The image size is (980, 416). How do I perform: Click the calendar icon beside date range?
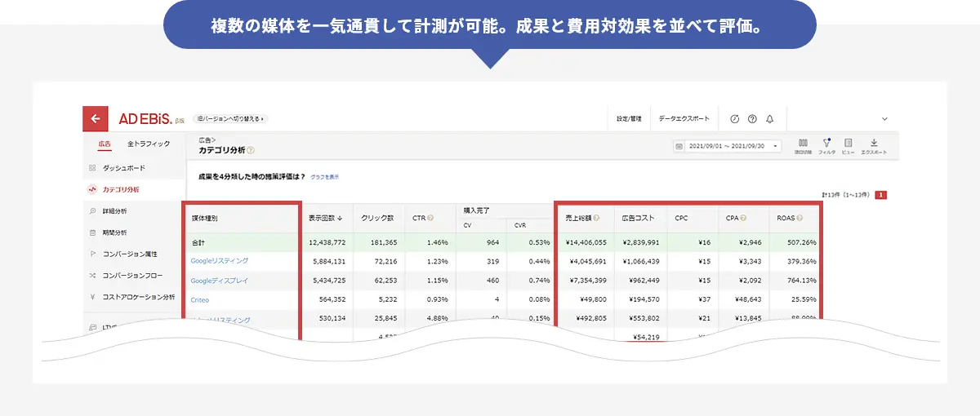point(679,146)
